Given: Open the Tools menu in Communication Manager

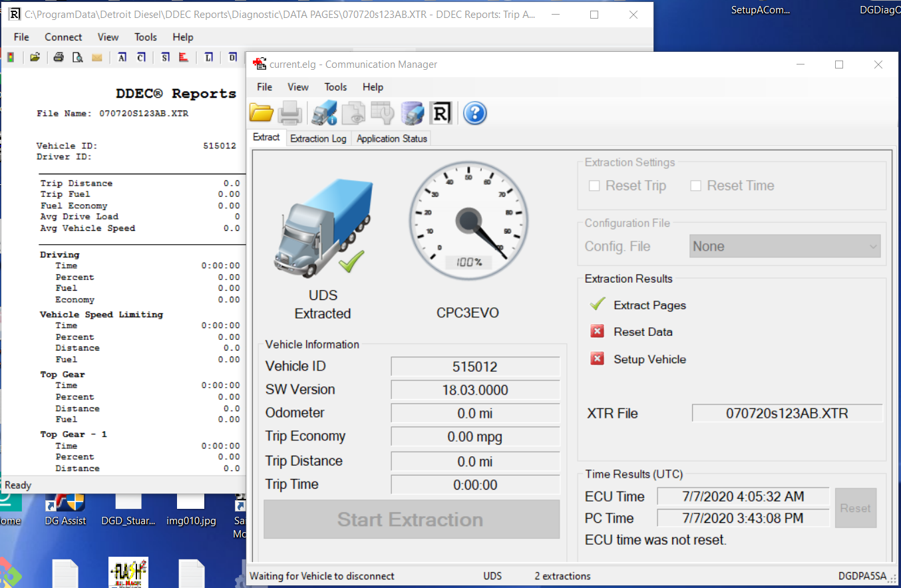Looking at the screenshot, I should click(x=335, y=87).
